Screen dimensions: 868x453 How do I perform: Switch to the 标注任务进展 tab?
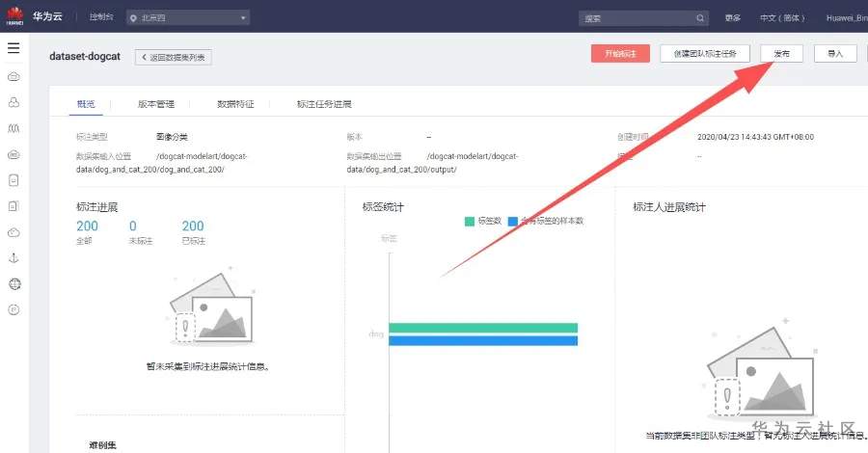coord(324,104)
